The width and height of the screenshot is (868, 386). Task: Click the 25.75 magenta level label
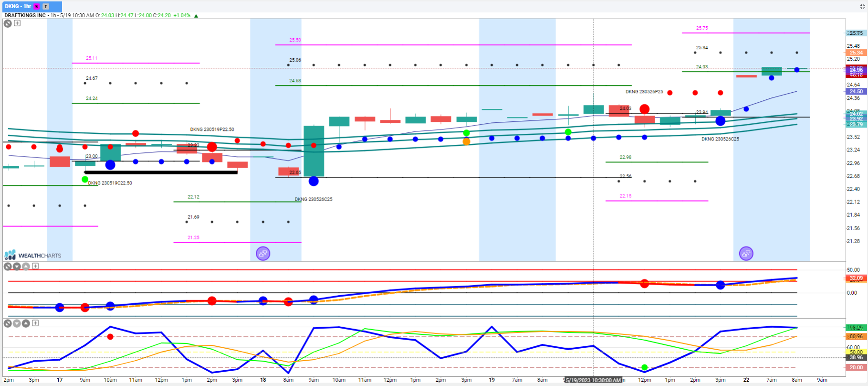pyautogui.click(x=702, y=28)
